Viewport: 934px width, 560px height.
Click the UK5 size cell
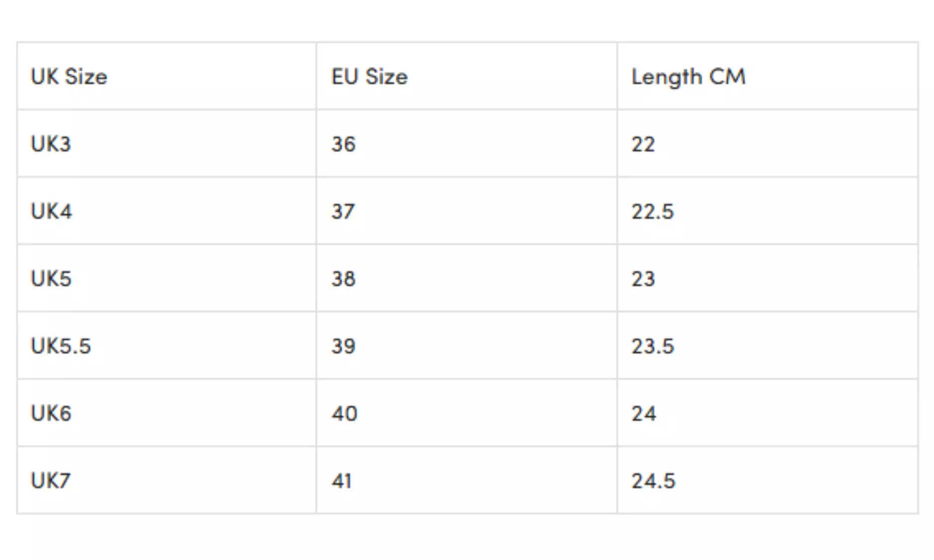[51, 279]
